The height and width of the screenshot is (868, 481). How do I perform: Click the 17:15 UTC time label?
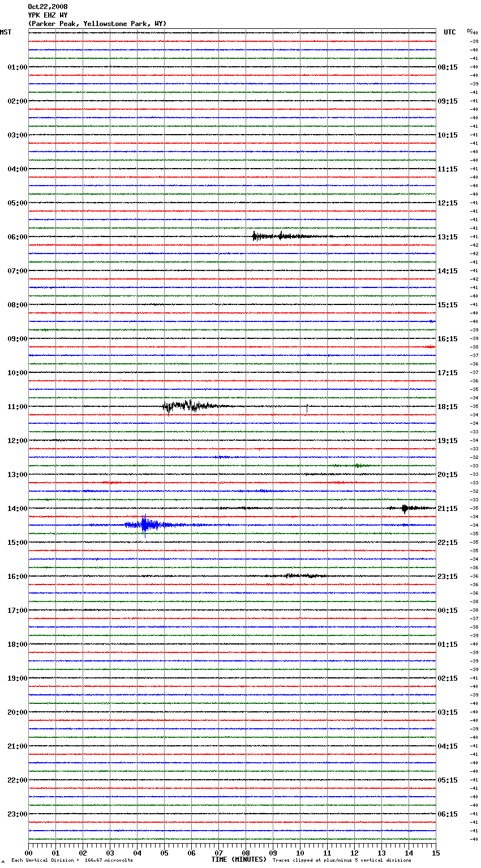(448, 373)
